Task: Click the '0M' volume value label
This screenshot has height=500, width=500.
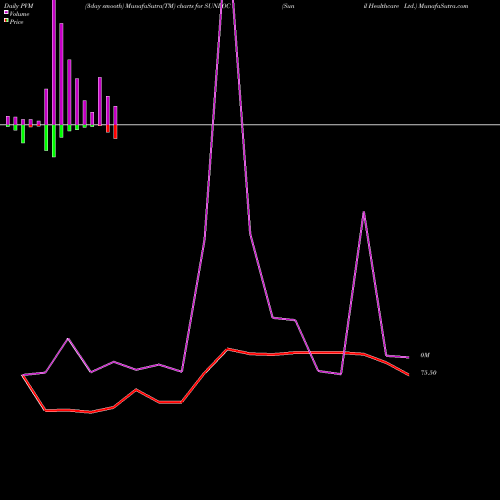Action: [x=425, y=355]
